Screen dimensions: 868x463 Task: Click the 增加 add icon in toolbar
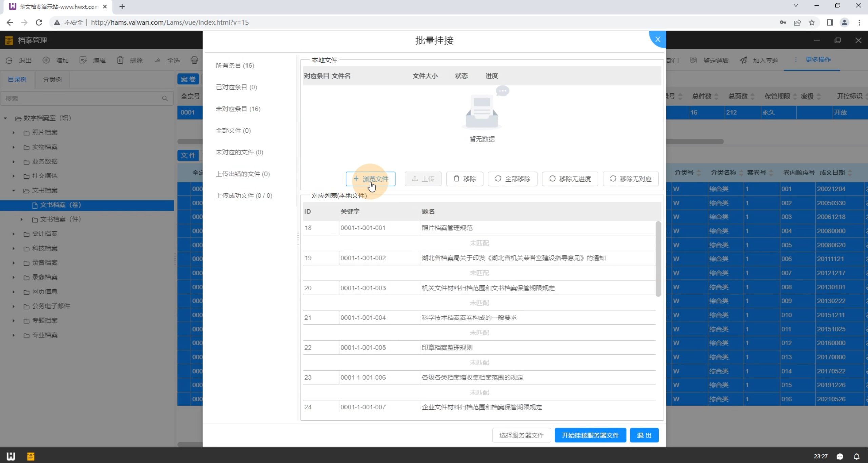[x=46, y=60]
